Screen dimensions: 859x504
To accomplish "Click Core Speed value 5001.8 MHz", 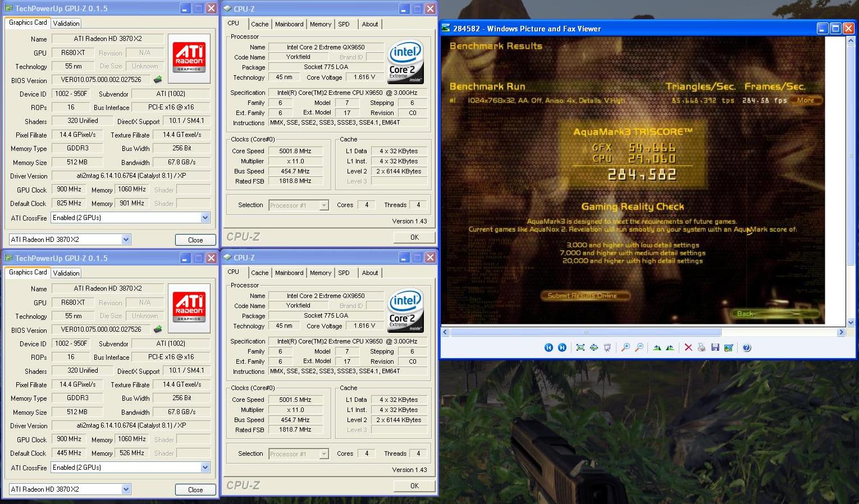I will point(295,151).
